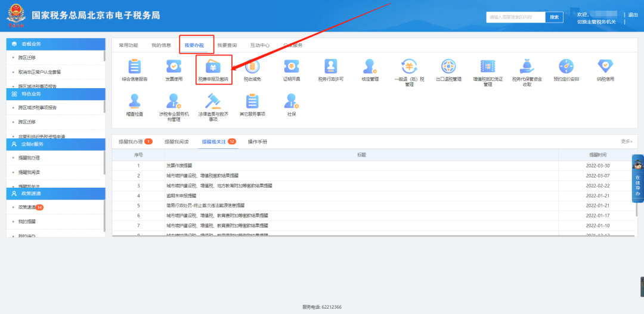Open the 出口退税管理 globe icon
The height and width of the screenshot is (314, 644).
tap(448, 66)
